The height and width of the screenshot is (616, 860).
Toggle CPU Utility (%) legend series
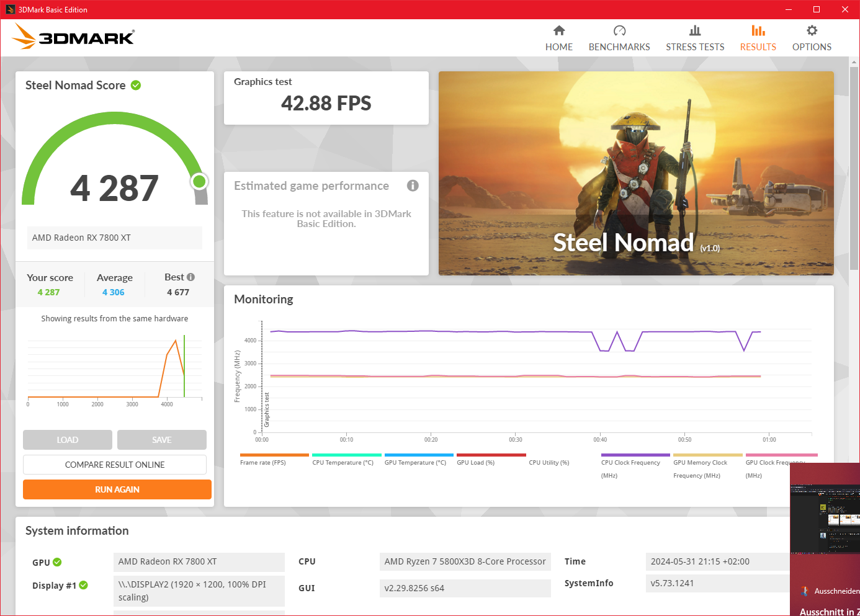pyautogui.click(x=549, y=463)
